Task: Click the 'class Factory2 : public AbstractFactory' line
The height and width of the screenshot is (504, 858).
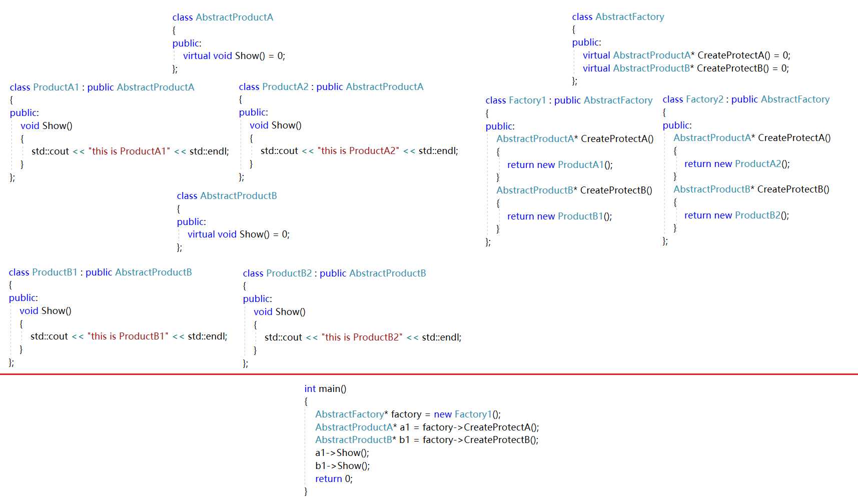Action: [746, 99]
